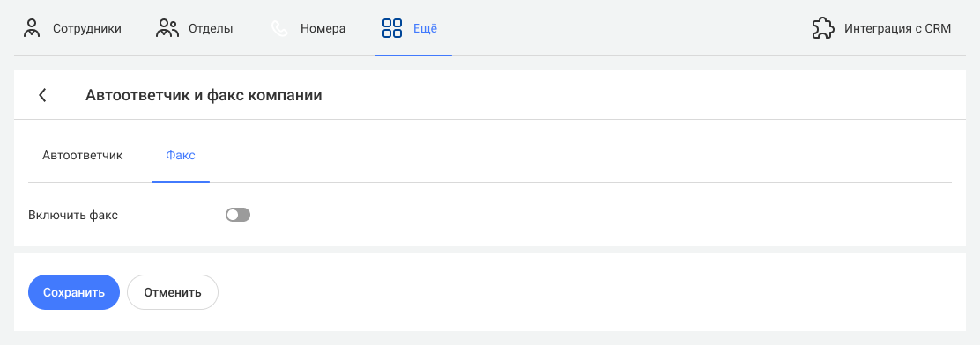The height and width of the screenshot is (345, 980).
Task: Save changes with the Сохранить button
Action: point(74,292)
